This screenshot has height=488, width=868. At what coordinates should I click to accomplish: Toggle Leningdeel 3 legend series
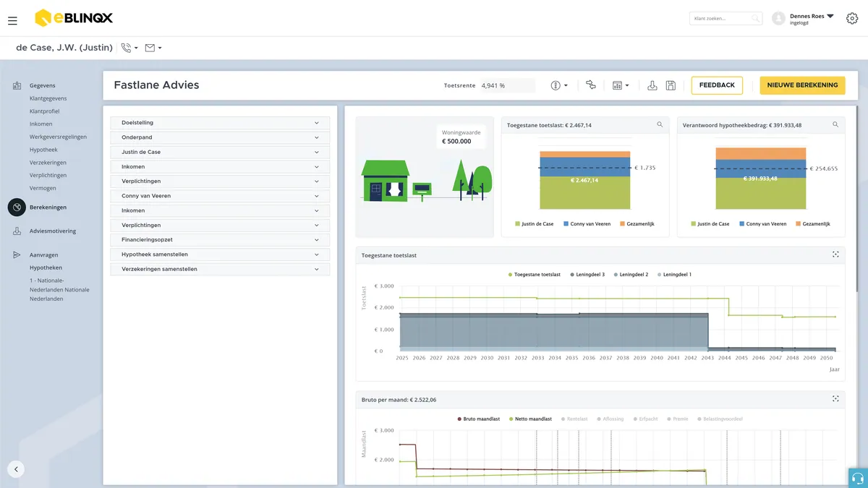coord(587,275)
